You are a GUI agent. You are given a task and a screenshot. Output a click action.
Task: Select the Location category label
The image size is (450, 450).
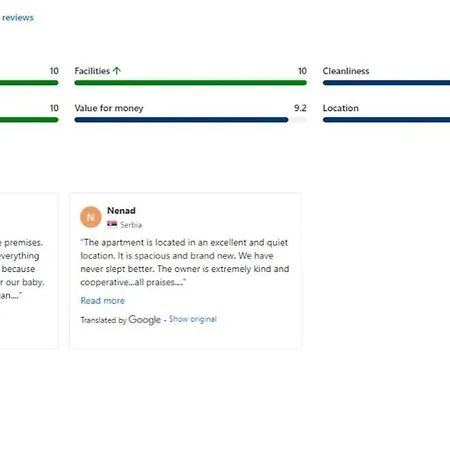[x=341, y=108]
